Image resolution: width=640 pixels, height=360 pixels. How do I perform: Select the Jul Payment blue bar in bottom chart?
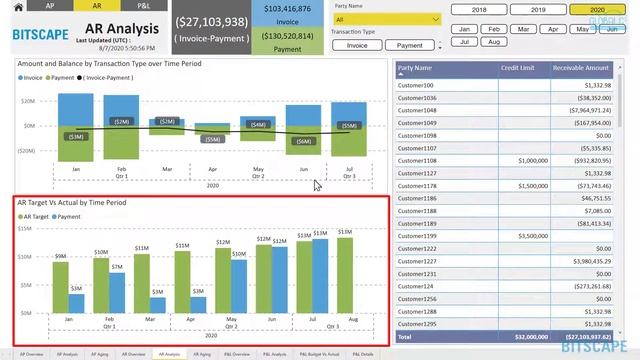pos(320,276)
